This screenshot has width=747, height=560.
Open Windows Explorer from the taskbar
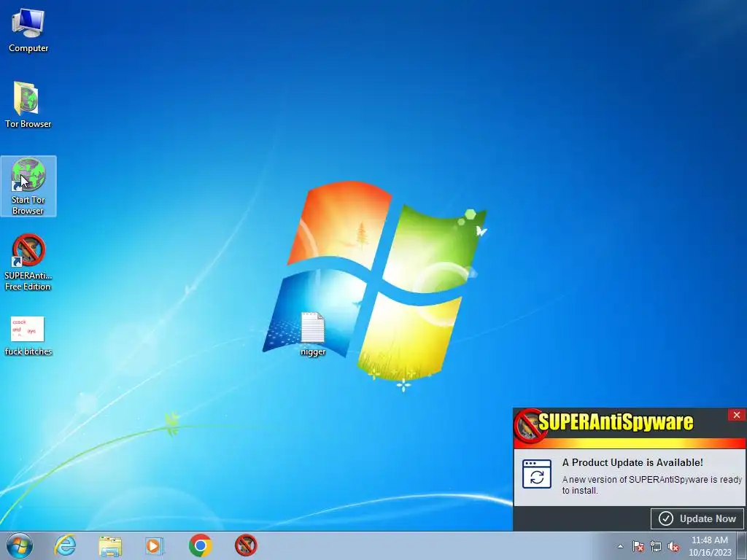[x=110, y=545]
